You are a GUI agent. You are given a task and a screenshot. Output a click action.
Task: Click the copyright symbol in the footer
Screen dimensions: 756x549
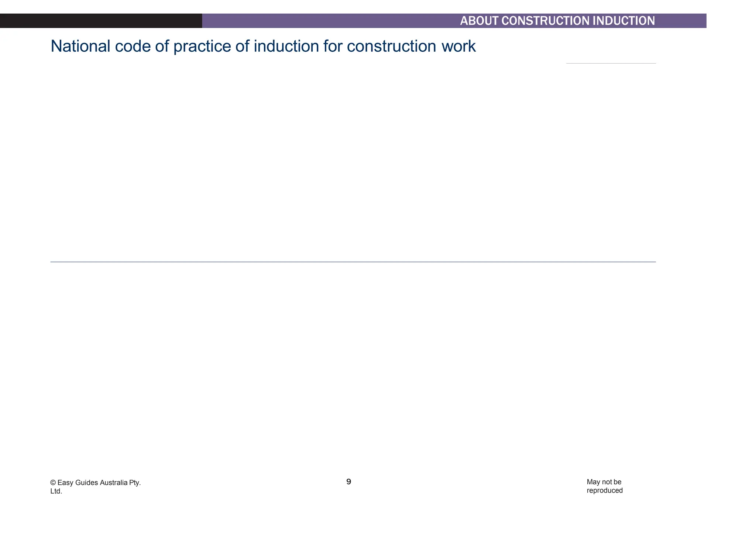(x=53, y=482)
